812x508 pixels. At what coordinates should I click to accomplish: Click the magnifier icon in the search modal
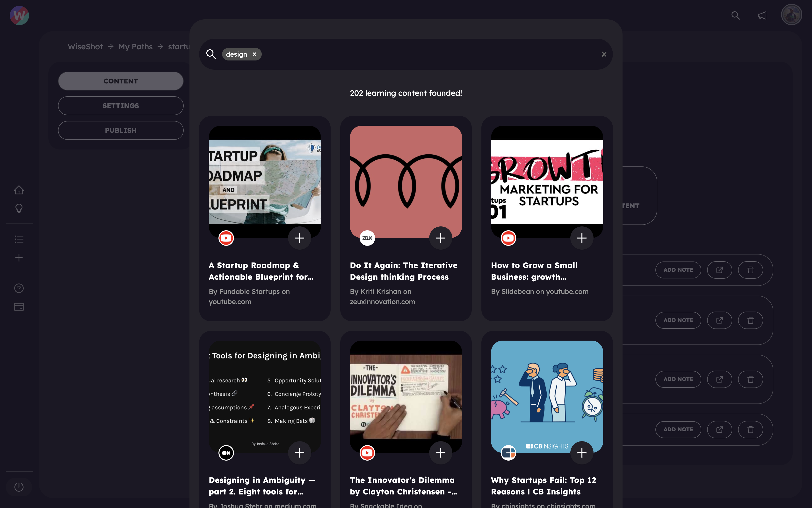211,54
